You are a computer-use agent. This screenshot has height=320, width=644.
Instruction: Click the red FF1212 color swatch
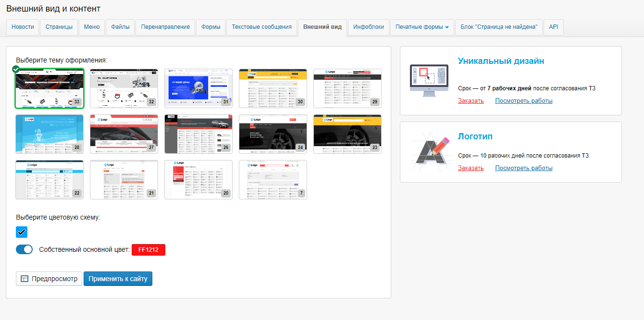[x=148, y=250]
